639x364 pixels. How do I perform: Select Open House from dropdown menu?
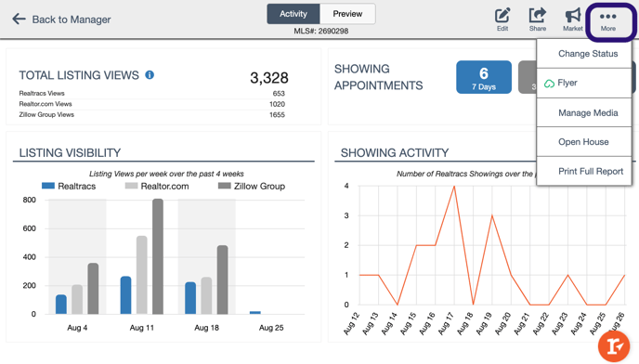coord(584,142)
